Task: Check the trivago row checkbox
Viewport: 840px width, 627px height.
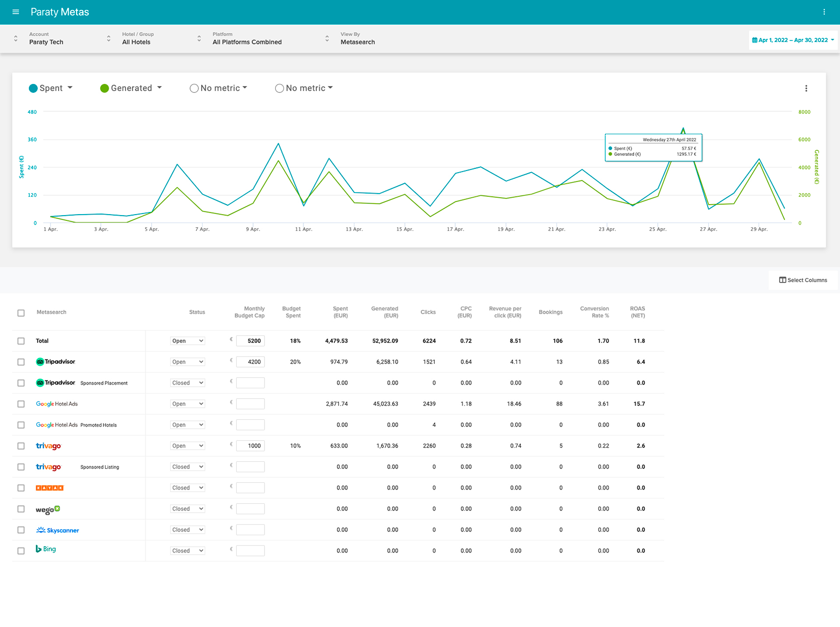Action: point(21,446)
